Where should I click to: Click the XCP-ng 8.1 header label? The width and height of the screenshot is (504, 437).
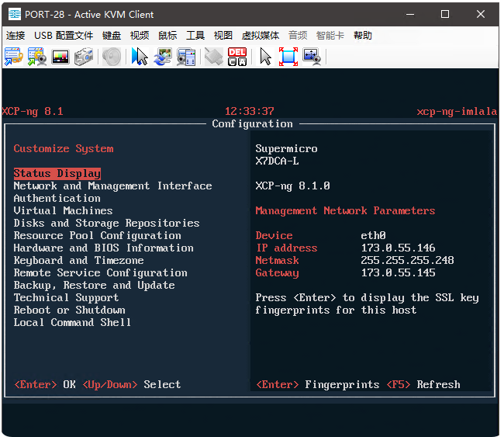(x=33, y=112)
